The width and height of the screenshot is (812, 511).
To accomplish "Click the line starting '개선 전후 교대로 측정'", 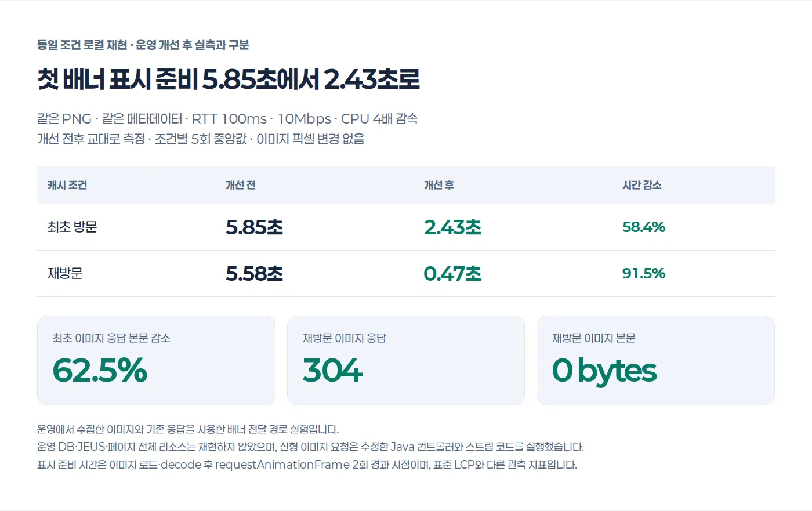I will [x=201, y=139].
